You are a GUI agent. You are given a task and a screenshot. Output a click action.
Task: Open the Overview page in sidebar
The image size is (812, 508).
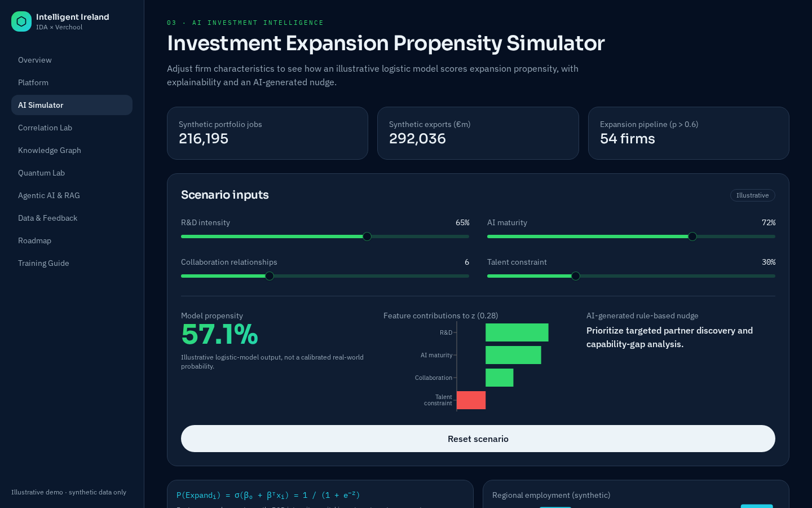click(72, 60)
